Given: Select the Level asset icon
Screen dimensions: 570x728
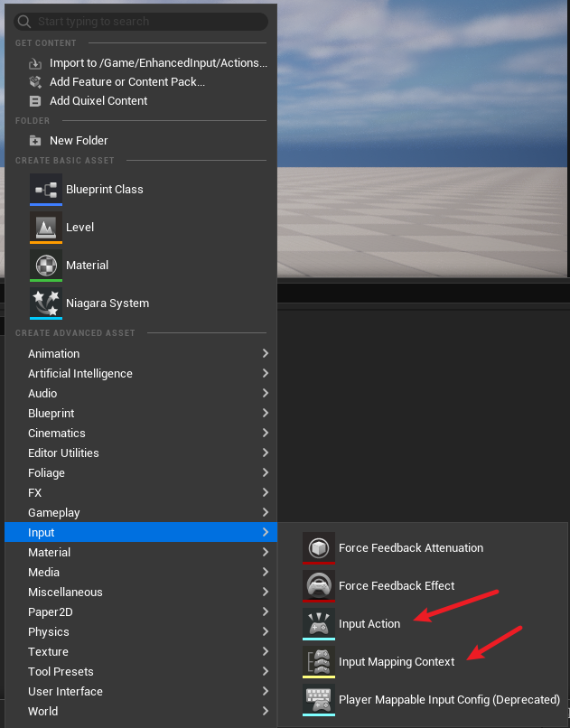Looking at the screenshot, I should pyautogui.click(x=46, y=228).
